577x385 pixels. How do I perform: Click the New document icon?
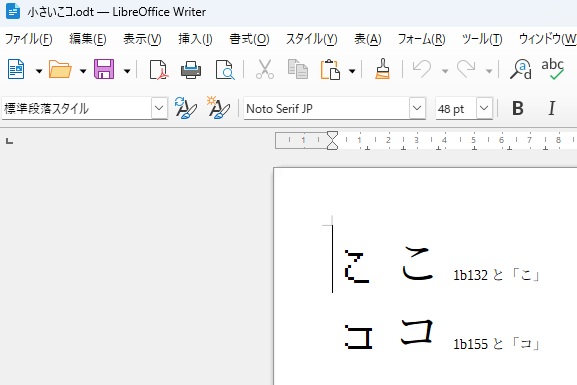pyautogui.click(x=16, y=69)
